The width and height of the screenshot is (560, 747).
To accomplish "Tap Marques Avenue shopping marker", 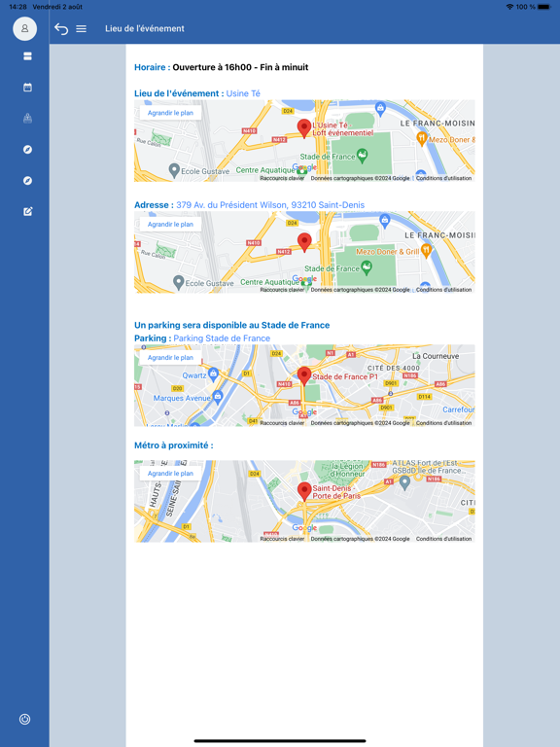I will (218, 396).
